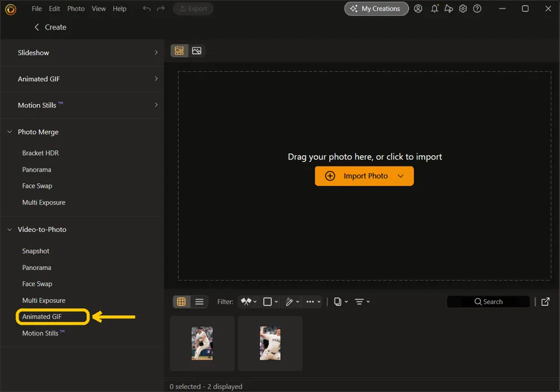The height and width of the screenshot is (392, 560).
Task: Click the redo arrow icon
Action: [x=161, y=8]
